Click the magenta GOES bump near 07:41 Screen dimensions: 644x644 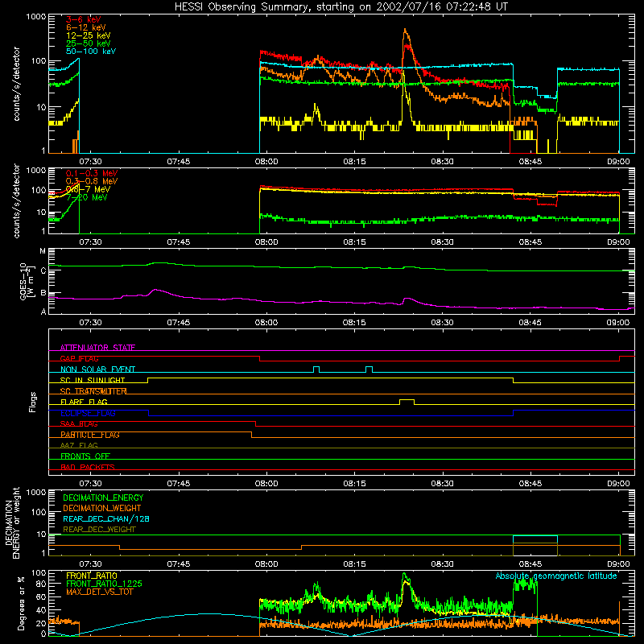click(x=155, y=291)
